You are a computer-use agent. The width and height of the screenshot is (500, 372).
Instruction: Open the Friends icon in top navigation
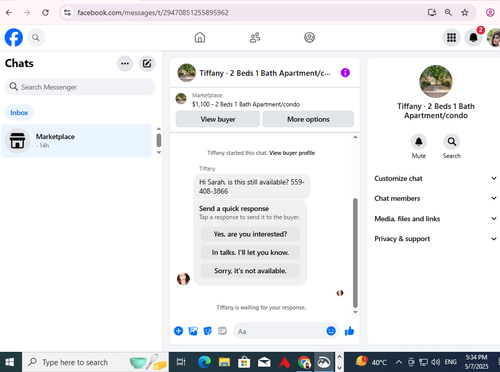pyautogui.click(x=255, y=37)
